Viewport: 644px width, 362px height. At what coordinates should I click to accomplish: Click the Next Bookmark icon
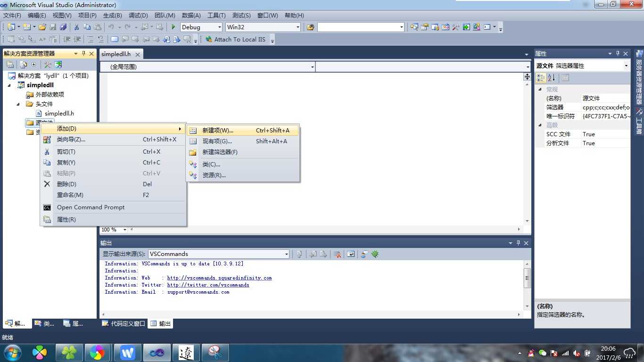(x=135, y=39)
